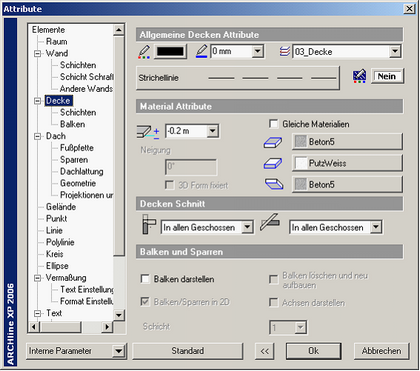
Task: Open the Interne Parameter dropdown
Action: [x=118, y=351]
